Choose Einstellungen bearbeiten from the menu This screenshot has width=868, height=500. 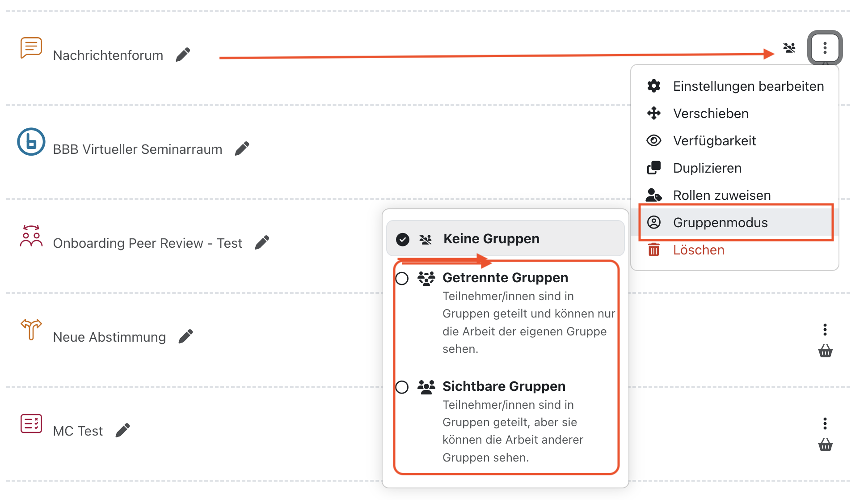click(748, 86)
